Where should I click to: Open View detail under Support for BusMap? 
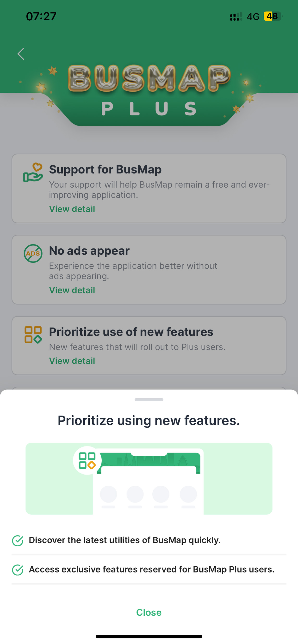click(x=72, y=209)
